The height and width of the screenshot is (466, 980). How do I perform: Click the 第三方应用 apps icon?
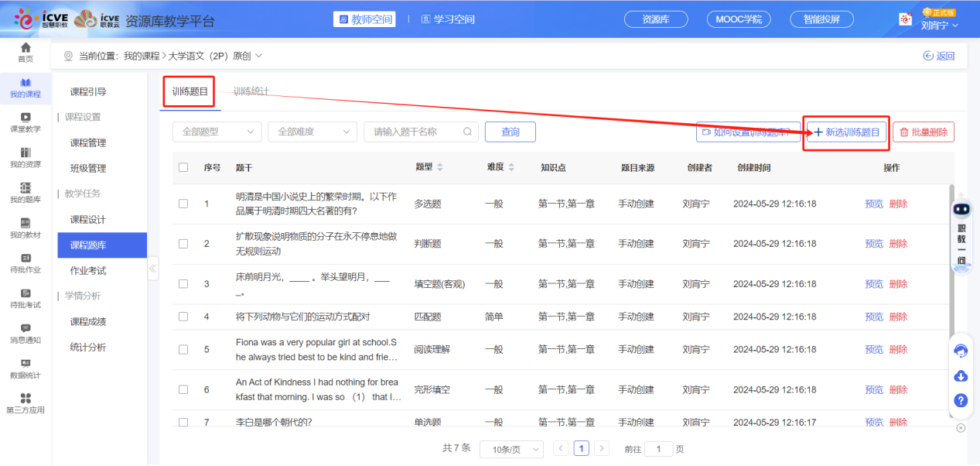(x=26, y=403)
